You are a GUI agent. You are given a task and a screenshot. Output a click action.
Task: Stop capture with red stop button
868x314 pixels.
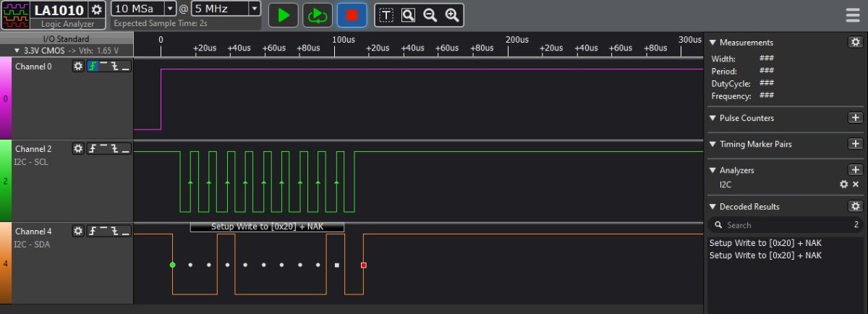click(x=352, y=14)
